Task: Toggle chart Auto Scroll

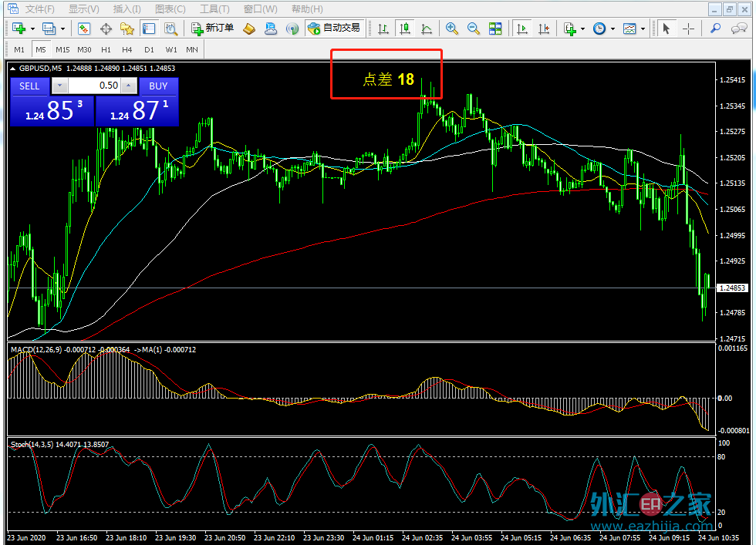Action: pos(522,29)
